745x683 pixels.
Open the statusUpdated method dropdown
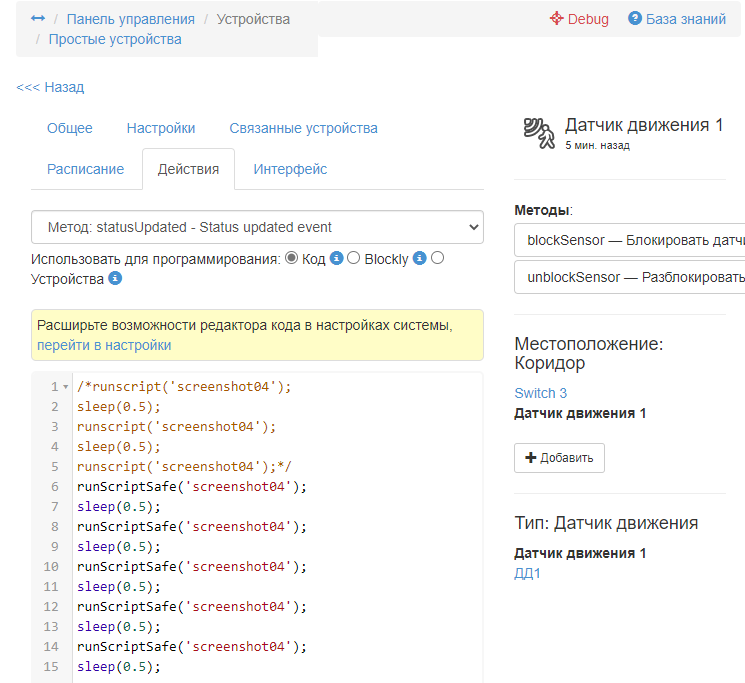tap(257, 227)
